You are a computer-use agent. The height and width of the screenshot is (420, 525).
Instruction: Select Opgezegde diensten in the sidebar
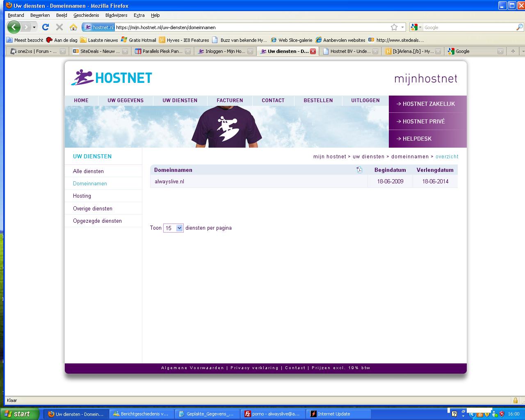click(x=97, y=221)
